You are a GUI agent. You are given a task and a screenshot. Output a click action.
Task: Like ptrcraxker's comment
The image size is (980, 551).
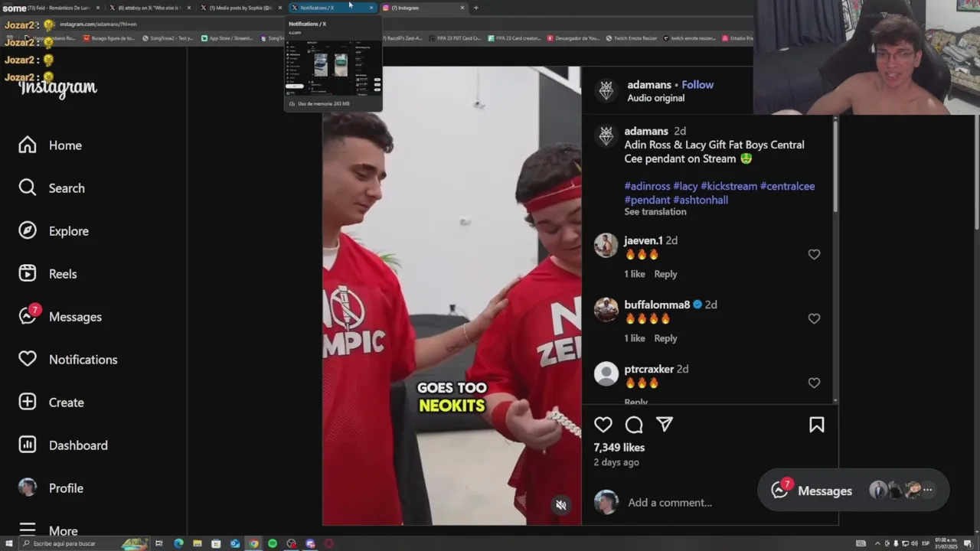[x=814, y=383]
